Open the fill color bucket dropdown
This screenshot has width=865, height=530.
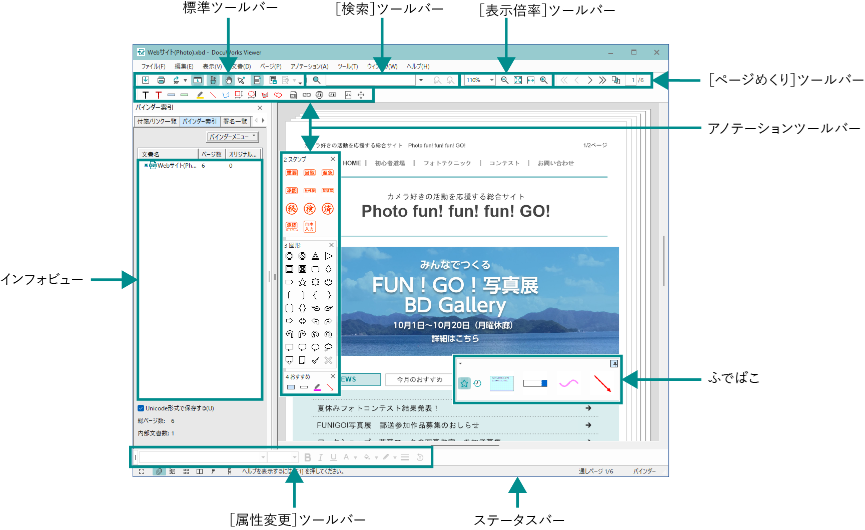pos(376,457)
